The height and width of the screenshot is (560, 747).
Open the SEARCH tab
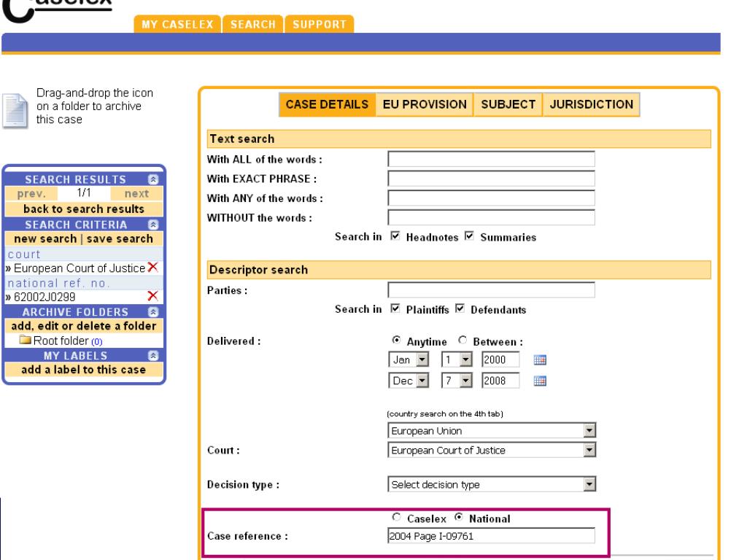253,24
